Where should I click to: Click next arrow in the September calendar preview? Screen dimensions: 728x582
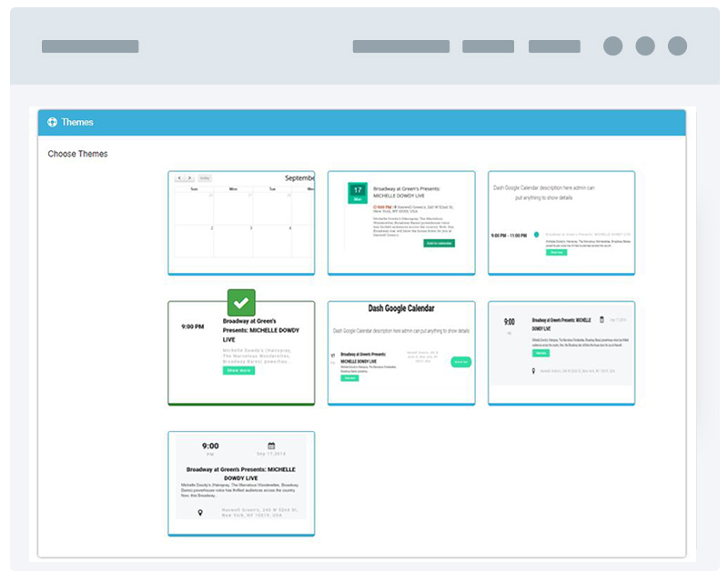tap(189, 178)
